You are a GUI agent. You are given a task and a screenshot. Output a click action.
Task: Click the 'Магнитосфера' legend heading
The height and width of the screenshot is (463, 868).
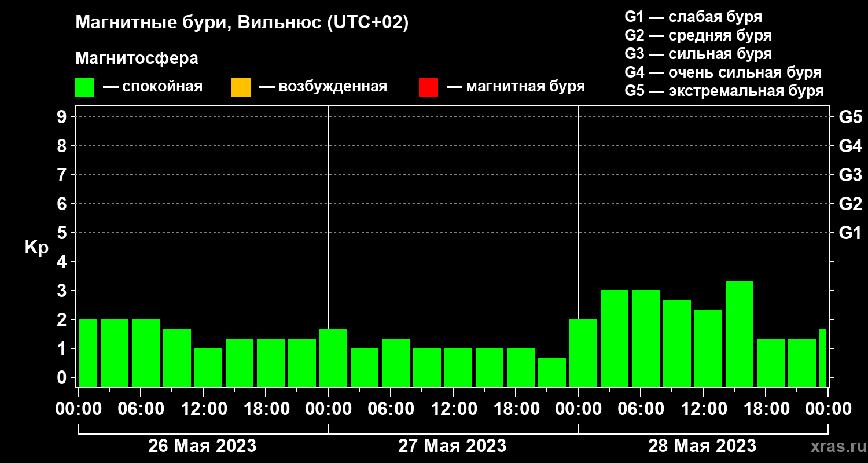[x=137, y=58]
